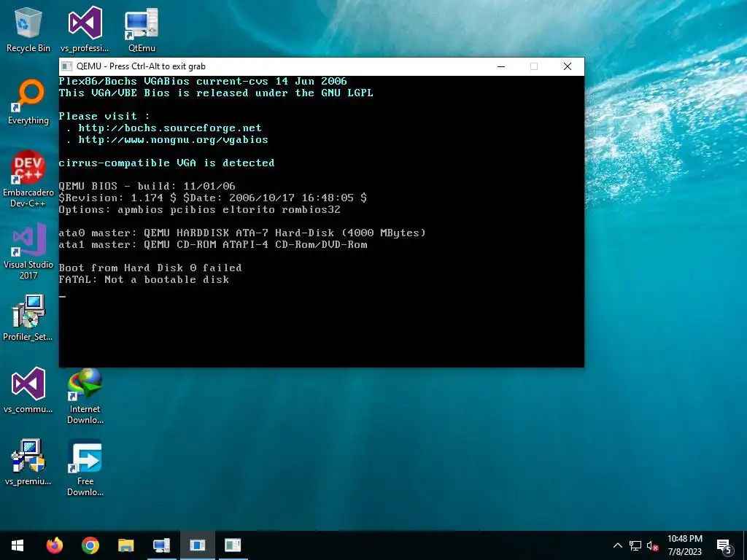Click the QEMU title bar text
This screenshot has width=747, height=560.
coord(141,66)
